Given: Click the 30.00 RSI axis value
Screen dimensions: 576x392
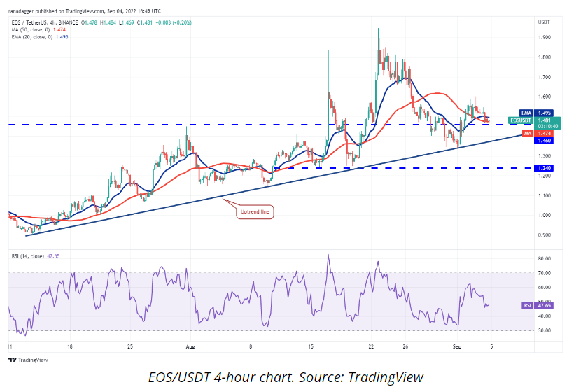Looking at the screenshot, I should [x=544, y=330].
